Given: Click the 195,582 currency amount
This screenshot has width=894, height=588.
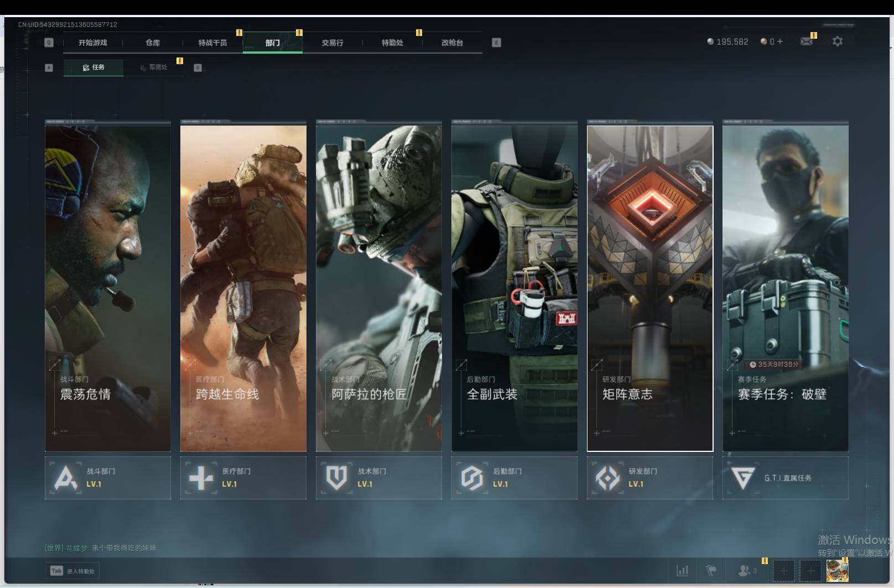Looking at the screenshot, I should click(732, 41).
